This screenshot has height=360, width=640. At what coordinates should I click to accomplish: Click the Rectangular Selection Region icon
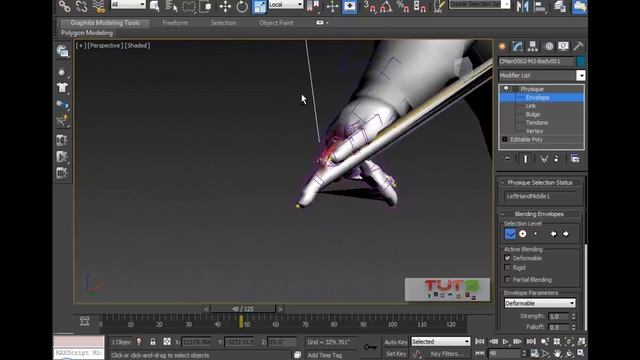coord(189,6)
